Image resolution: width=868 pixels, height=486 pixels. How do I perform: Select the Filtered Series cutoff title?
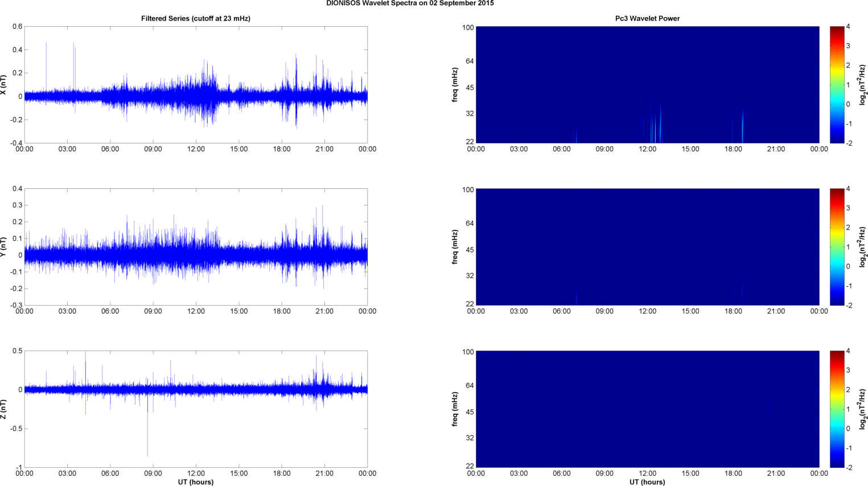[x=196, y=19]
